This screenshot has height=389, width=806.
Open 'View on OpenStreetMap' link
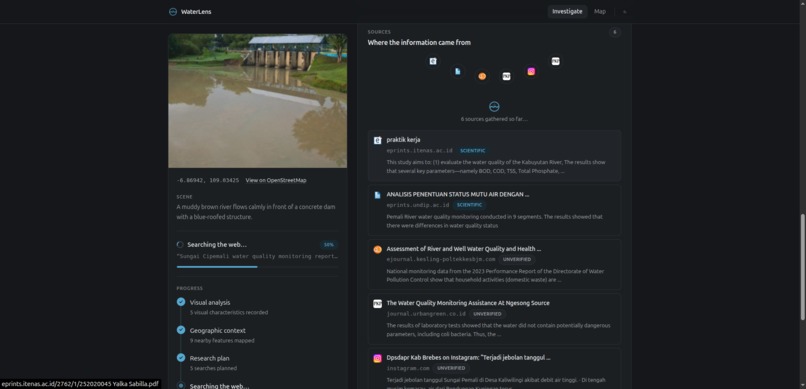point(276,180)
